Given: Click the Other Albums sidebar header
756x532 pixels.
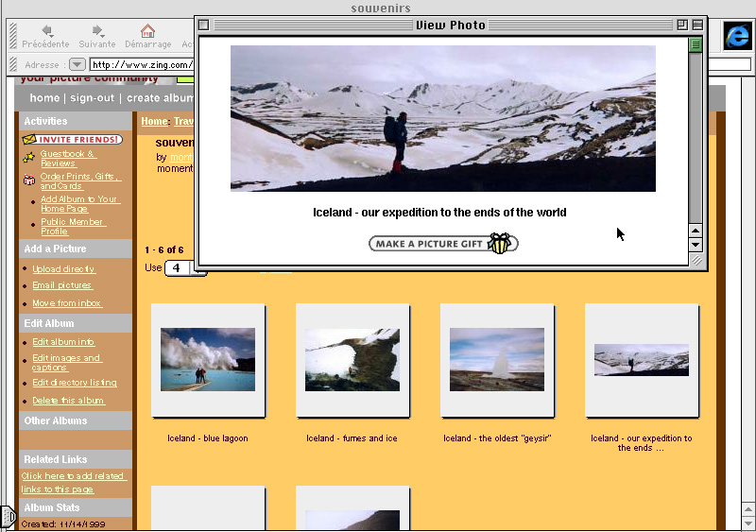Looking at the screenshot, I should click(76, 420).
